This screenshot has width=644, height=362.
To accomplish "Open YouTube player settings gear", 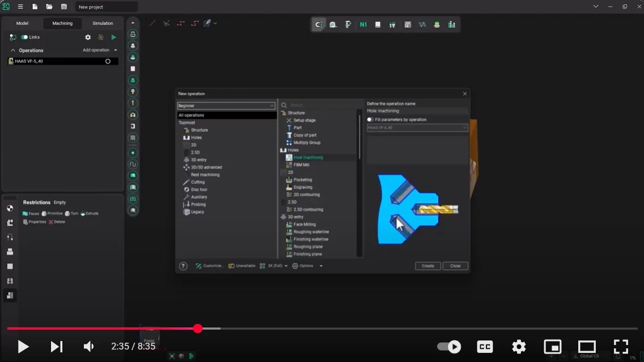I will click(x=519, y=347).
